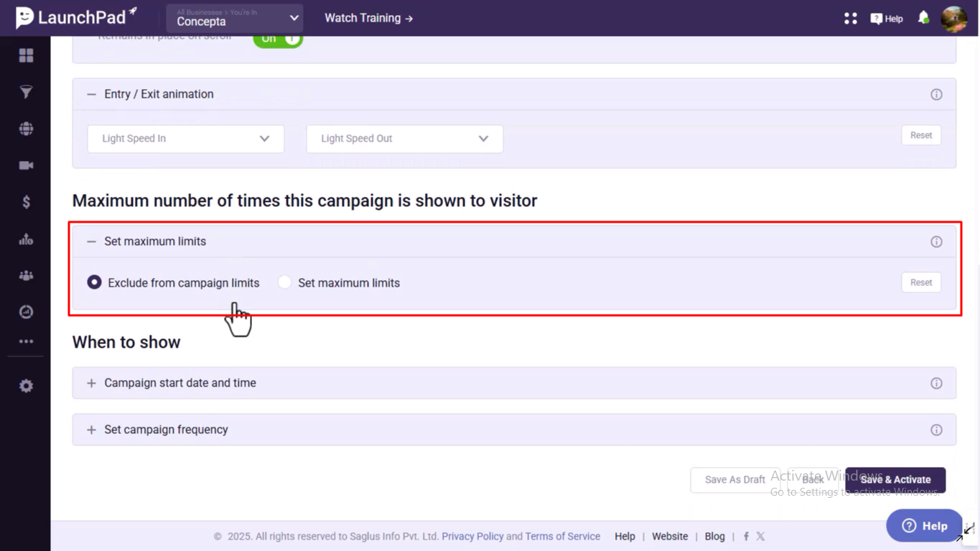980x551 pixels.
Task: Click the notification bell icon
Action: click(x=923, y=18)
